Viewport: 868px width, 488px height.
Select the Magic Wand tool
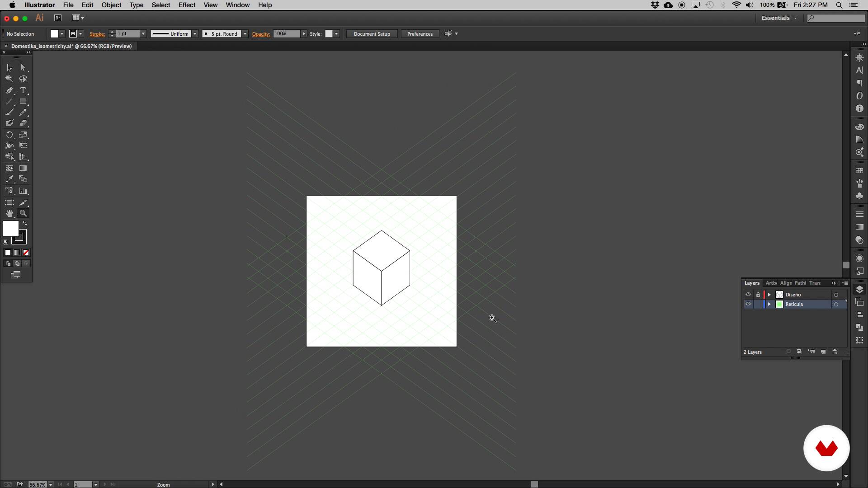point(9,79)
